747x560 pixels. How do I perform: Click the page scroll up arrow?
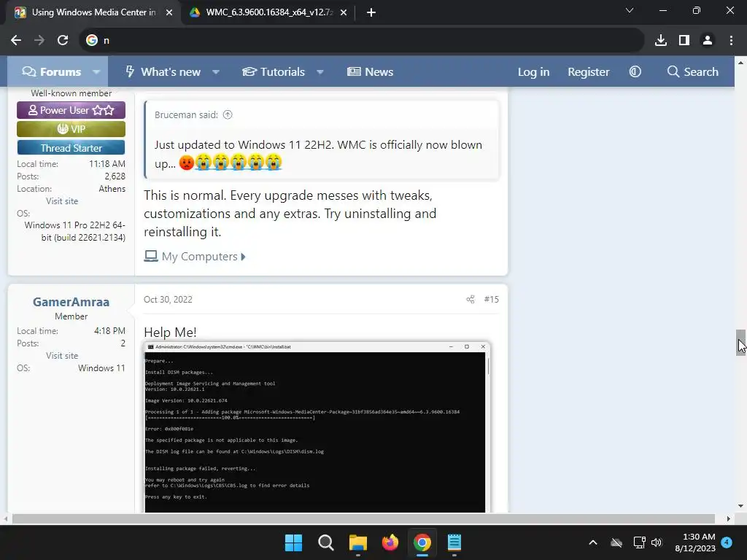tap(740, 63)
